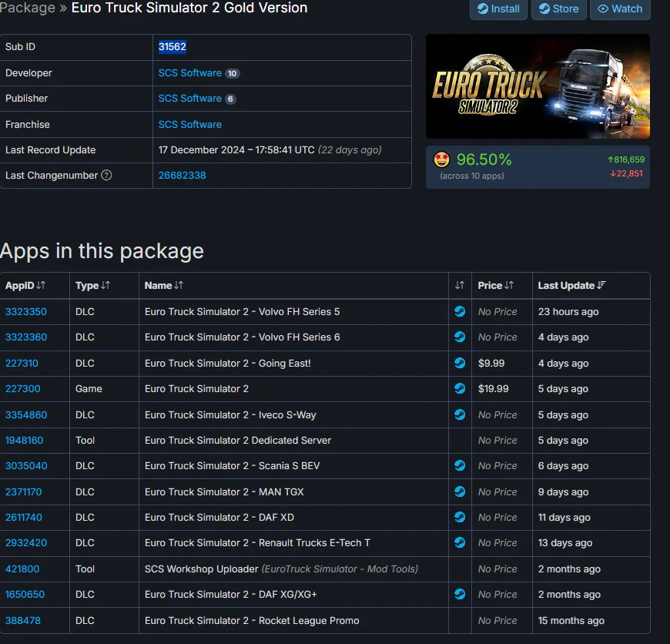Sort by the unlabeled Steam icon column

click(460, 286)
